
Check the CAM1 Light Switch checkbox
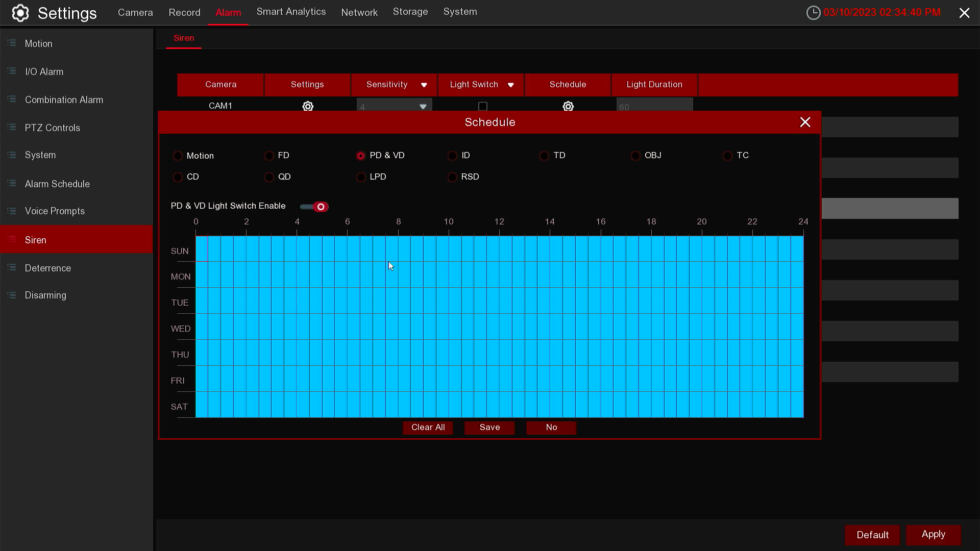[x=482, y=106]
